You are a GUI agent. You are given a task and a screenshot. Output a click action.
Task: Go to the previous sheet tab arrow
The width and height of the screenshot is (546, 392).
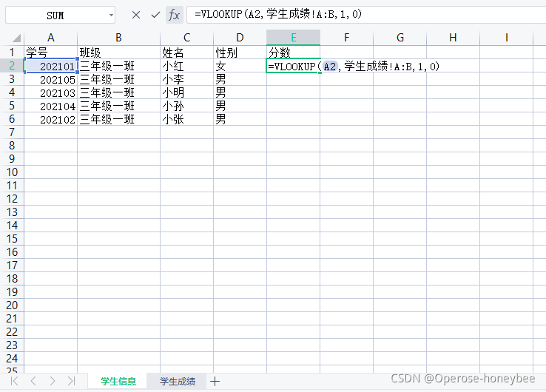(x=33, y=381)
